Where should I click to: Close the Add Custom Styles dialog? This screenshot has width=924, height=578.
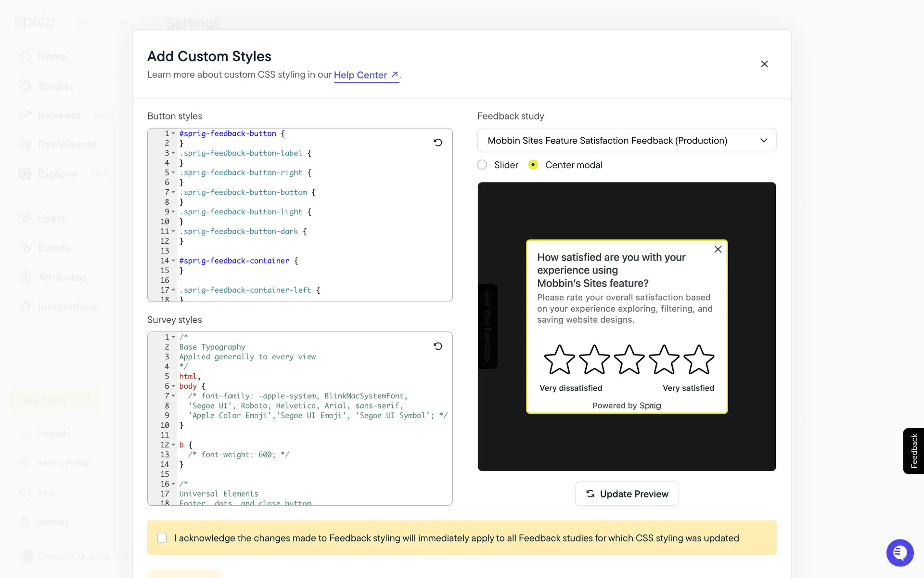764,64
